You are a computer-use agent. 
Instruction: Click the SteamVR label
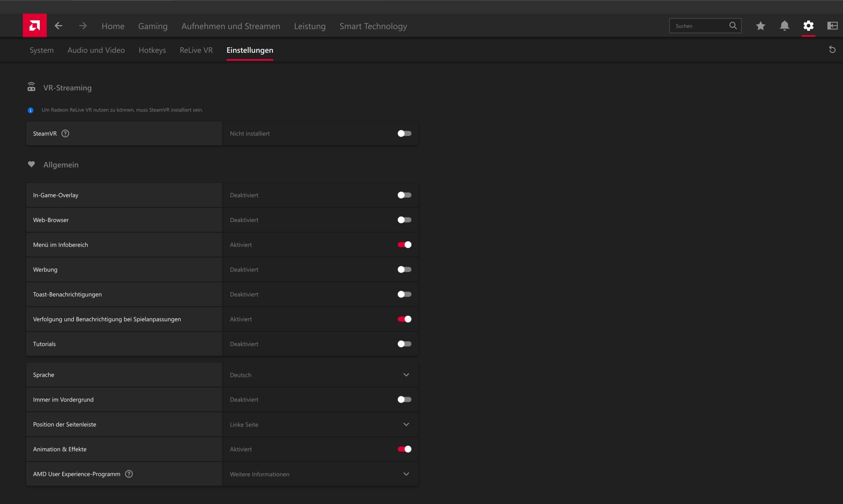(x=45, y=133)
